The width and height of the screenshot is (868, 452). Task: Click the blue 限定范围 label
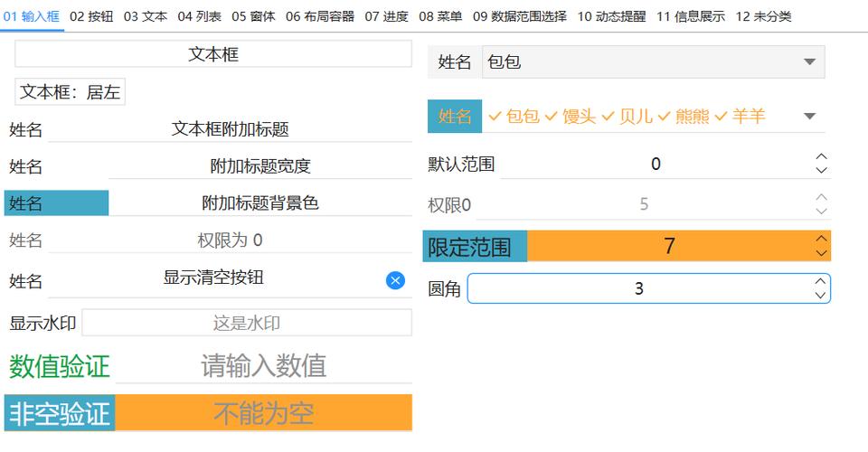click(475, 246)
